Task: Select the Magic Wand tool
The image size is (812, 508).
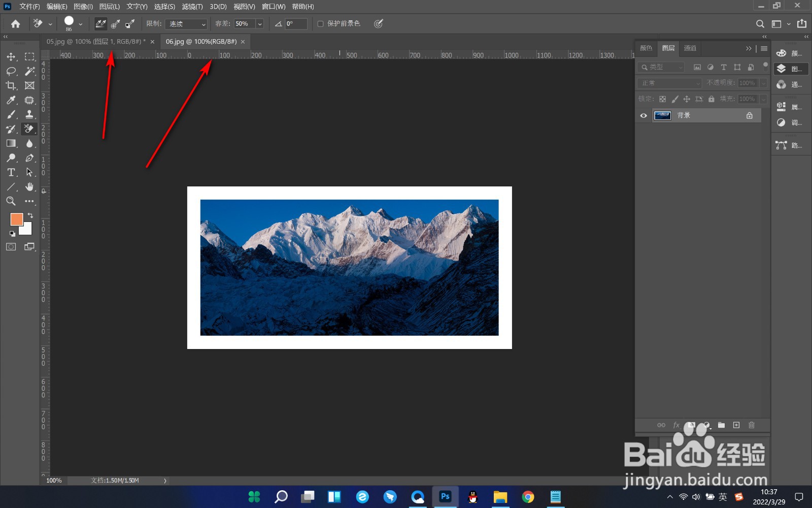Action: 30,71
